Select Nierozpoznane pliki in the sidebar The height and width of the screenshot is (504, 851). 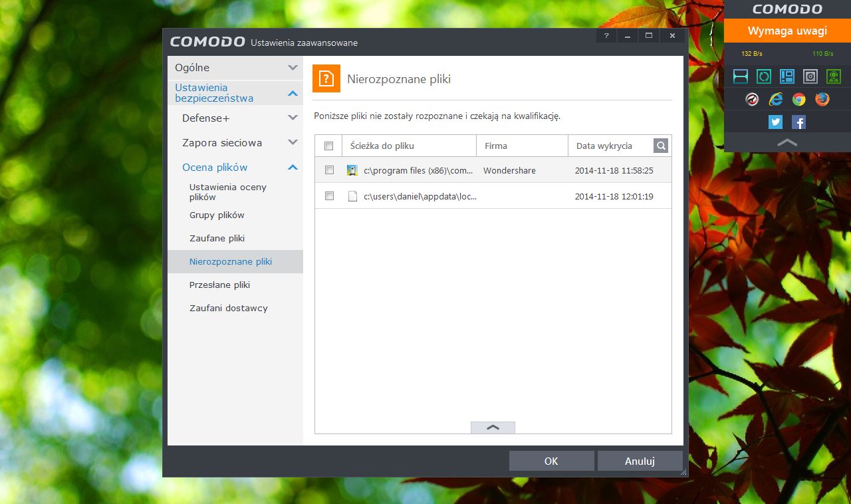click(235, 261)
